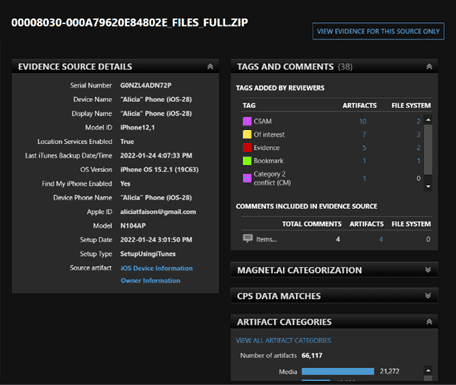Select serial number G0NZL4ADN72P

(x=146, y=86)
